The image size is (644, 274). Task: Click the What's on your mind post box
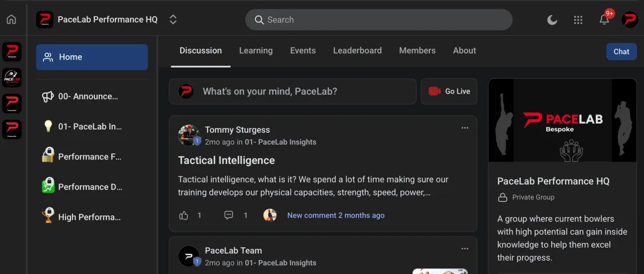(292, 91)
